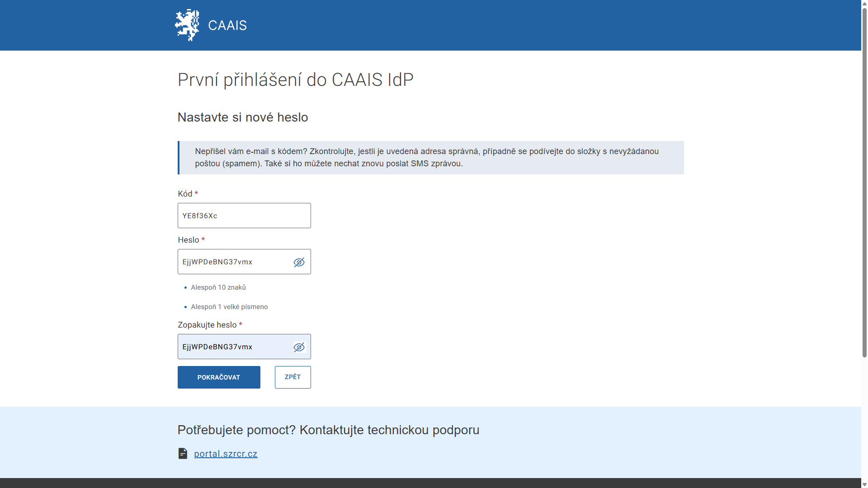
Task: Show password in the Heslo field
Action: [x=299, y=262]
